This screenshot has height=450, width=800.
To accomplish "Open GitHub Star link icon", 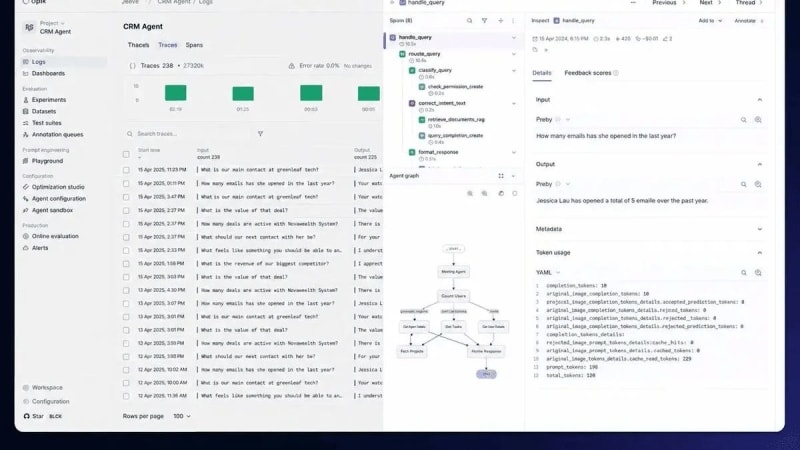I will (x=27, y=416).
